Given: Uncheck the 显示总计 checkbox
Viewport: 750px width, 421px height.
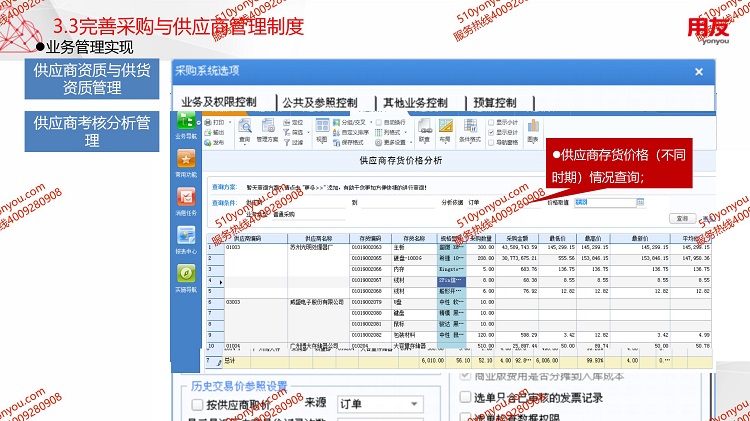Looking at the screenshot, I should 493,131.
